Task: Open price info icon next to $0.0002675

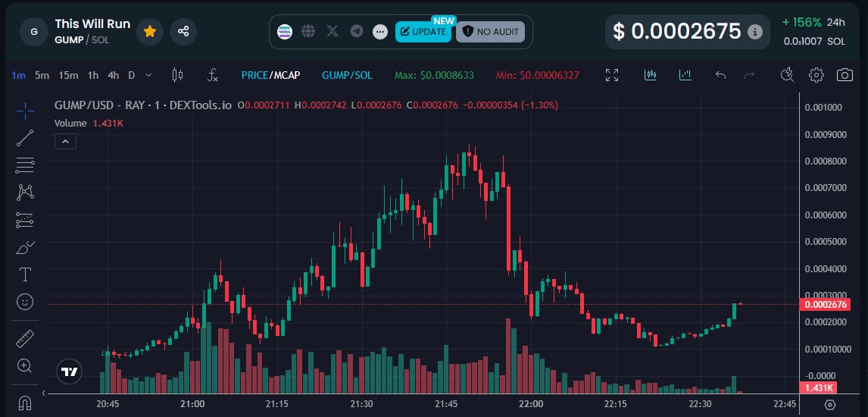Action: pos(754,32)
